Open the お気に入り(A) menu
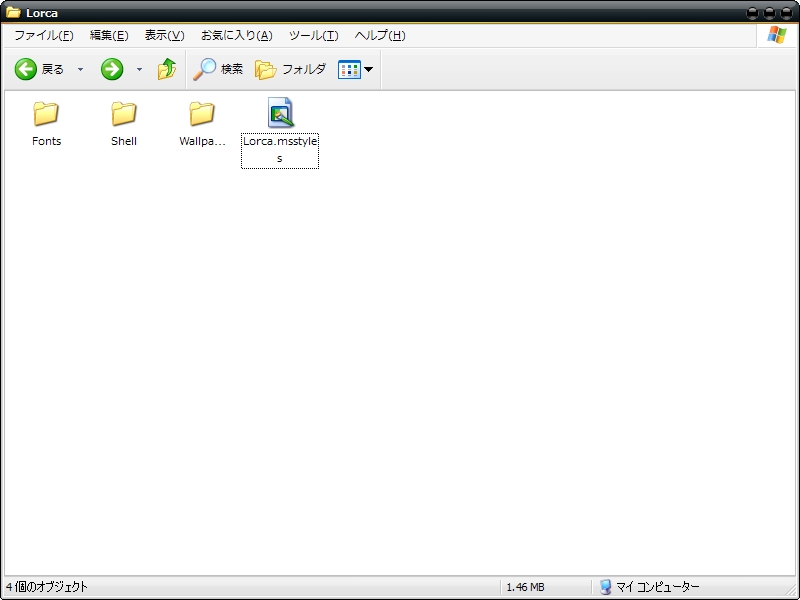Viewport: 800px width, 600px height. pos(237,35)
